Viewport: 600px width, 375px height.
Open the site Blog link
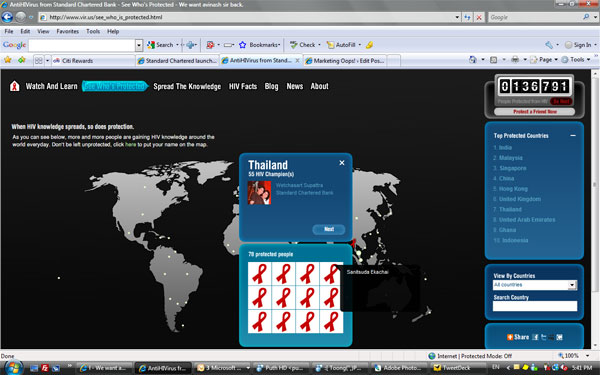pos(271,86)
